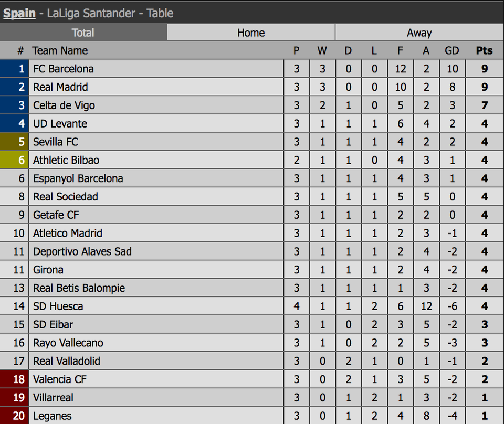
Task: Click the dark red position 20 badge
Action: [x=15, y=416]
